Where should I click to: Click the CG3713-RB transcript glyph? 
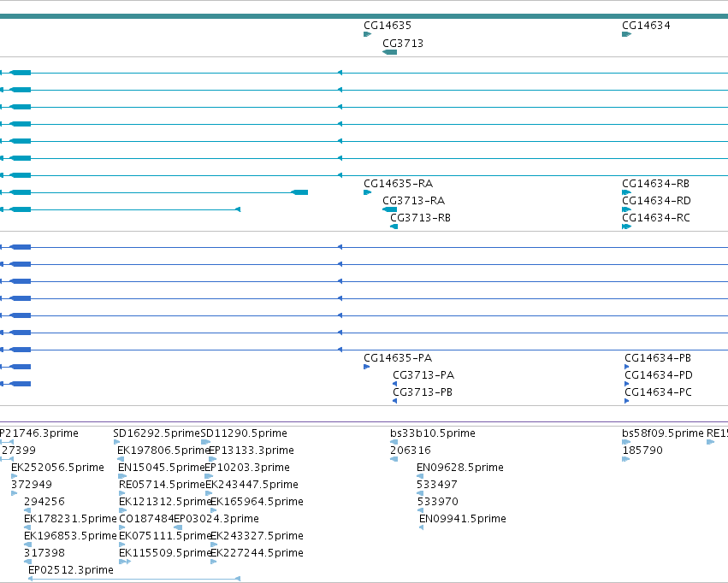pos(394,227)
